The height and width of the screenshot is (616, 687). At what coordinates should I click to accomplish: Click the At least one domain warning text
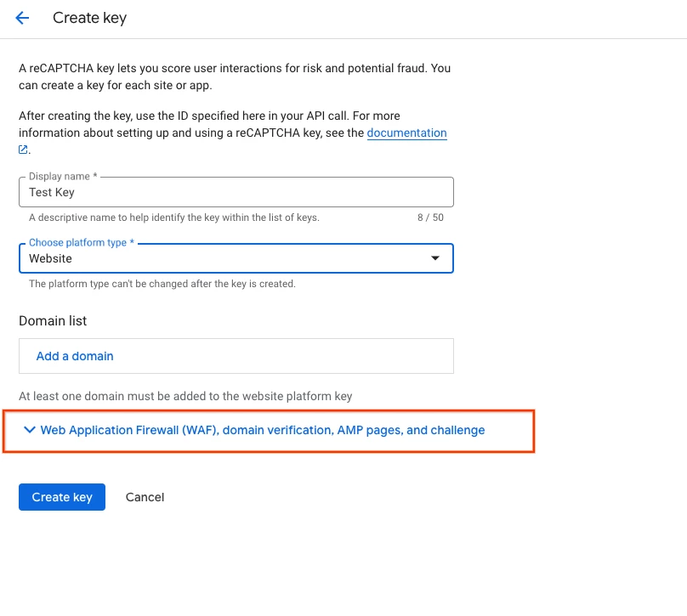pyautogui.click(x=185, y=396)
